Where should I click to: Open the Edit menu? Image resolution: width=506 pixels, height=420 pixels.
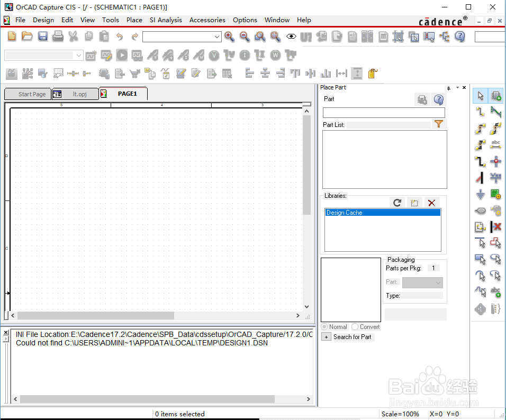(x=67, y=20)
